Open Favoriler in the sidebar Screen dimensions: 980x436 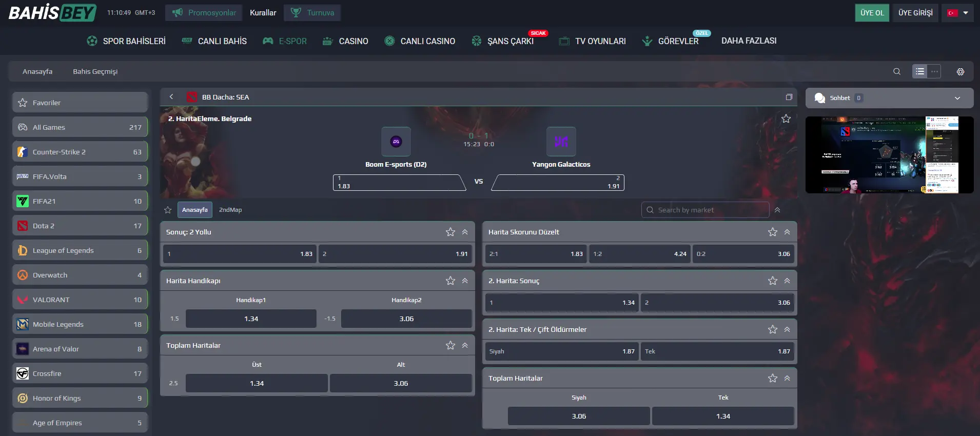coord(80,103)
